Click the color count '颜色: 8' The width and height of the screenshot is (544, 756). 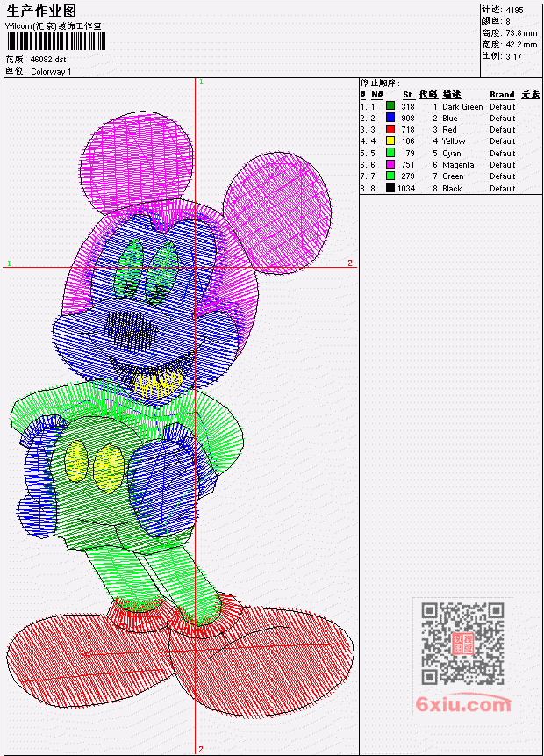click(496, 21)
